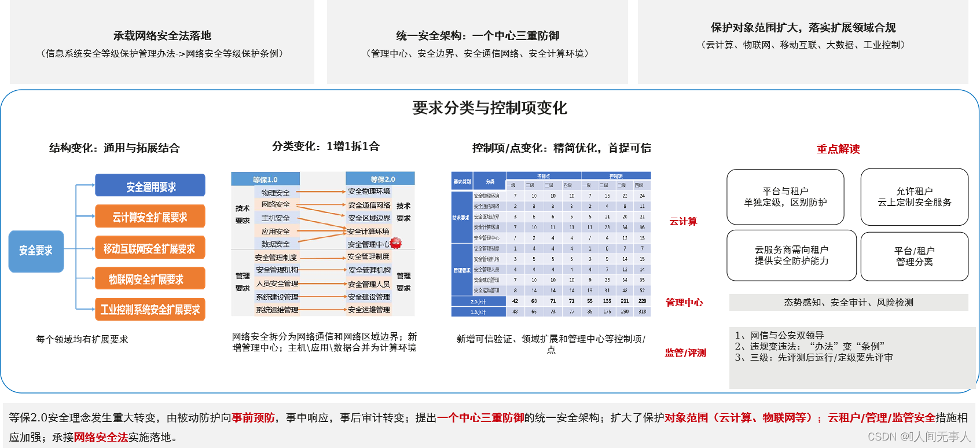
Task: Click the heading 承载网络安全法落地
Action: pos(162,36)
